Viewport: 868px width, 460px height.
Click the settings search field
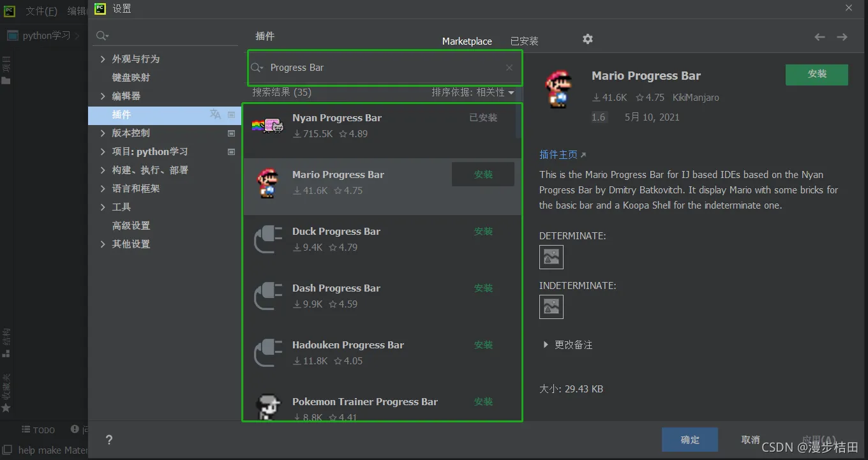[x=166, y=36]
